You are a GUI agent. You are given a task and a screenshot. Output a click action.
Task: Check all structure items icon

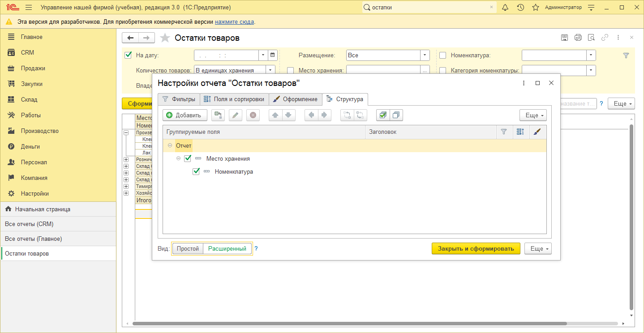tap(383, 115)
